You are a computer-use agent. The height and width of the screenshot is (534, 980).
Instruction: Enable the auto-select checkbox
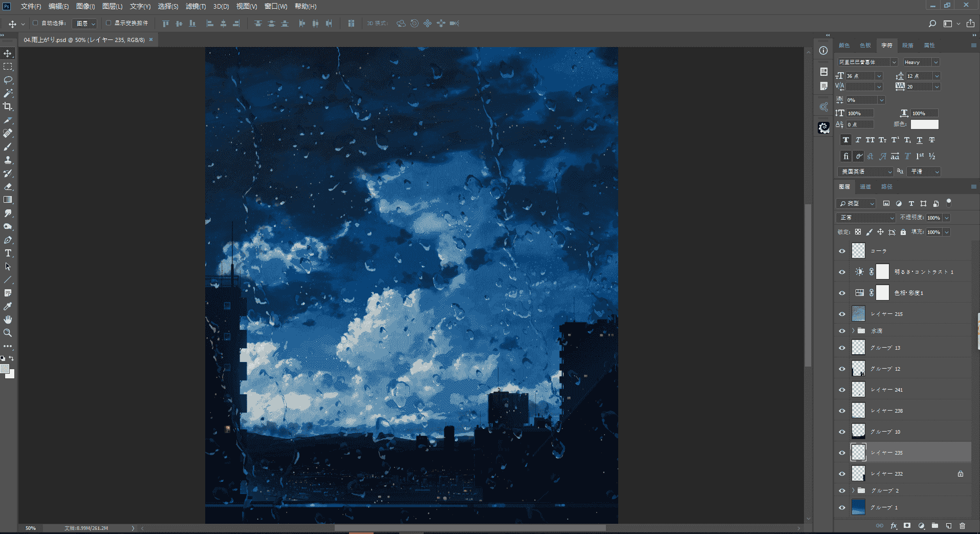(x=35, y=23)
